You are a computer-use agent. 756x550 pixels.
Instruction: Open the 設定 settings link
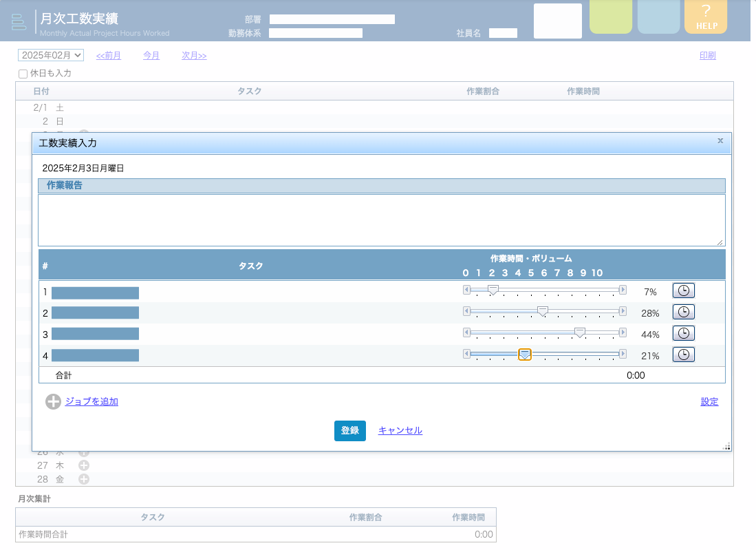tap(709, 402)
